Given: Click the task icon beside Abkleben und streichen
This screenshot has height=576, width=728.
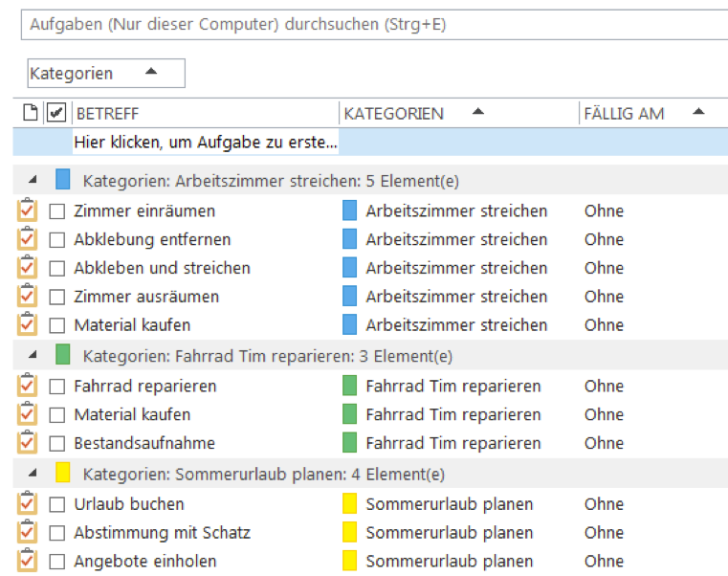Looking at the screenshot, I should 27,267.
